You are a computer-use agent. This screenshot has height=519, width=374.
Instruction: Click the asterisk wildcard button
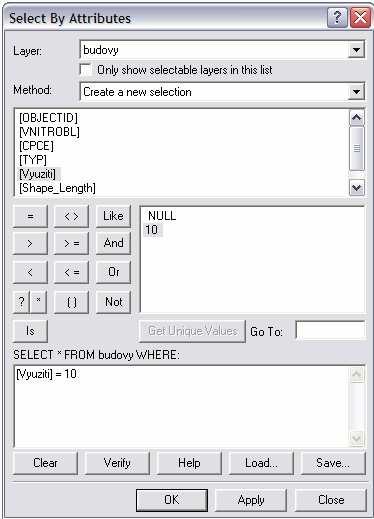point(38,302)
